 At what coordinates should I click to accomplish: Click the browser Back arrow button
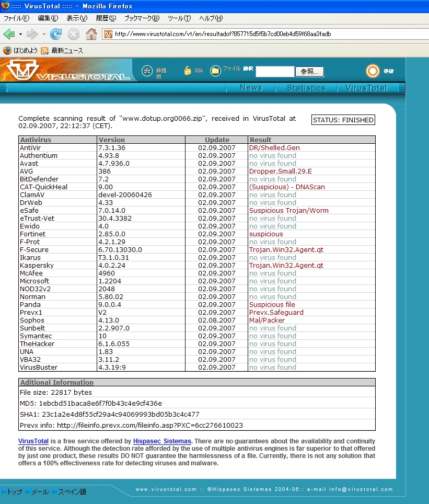[9, 35]
